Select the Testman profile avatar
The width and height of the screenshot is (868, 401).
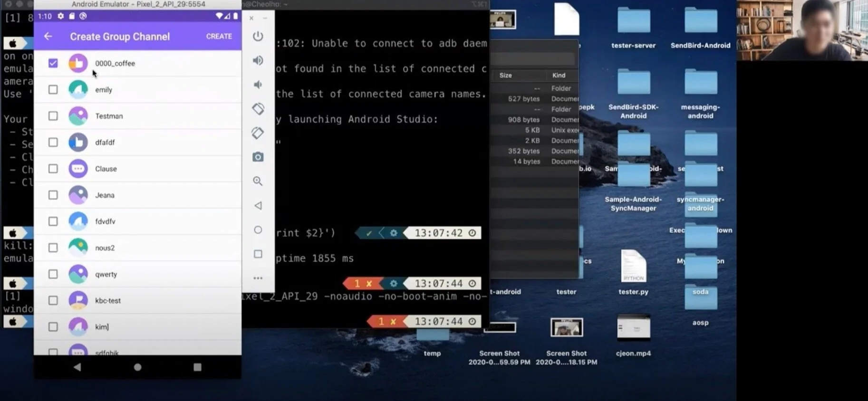pos(78,116)
